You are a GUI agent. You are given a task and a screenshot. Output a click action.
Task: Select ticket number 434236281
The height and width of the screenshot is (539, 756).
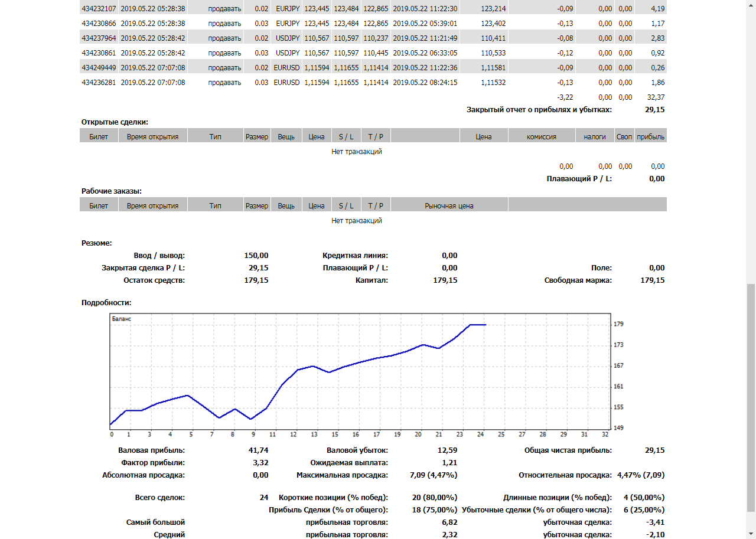(99, 83)
